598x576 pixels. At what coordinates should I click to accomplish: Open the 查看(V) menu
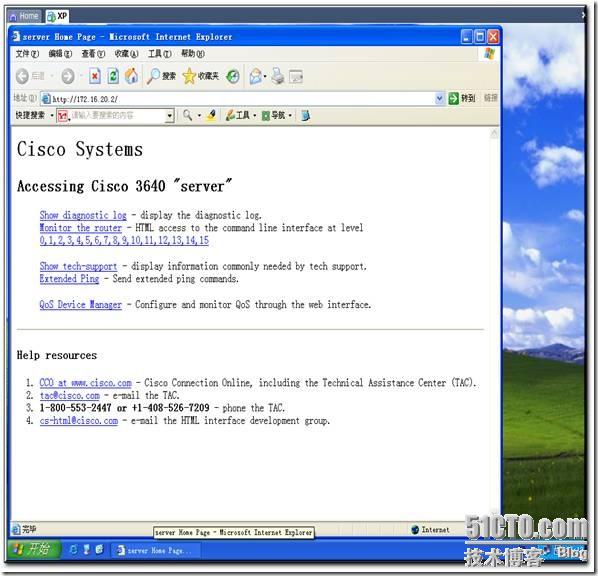93,53
